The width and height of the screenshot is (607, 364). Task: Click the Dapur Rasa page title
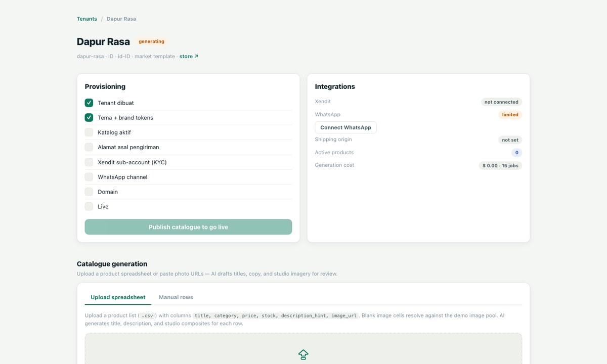click(103, 41)
